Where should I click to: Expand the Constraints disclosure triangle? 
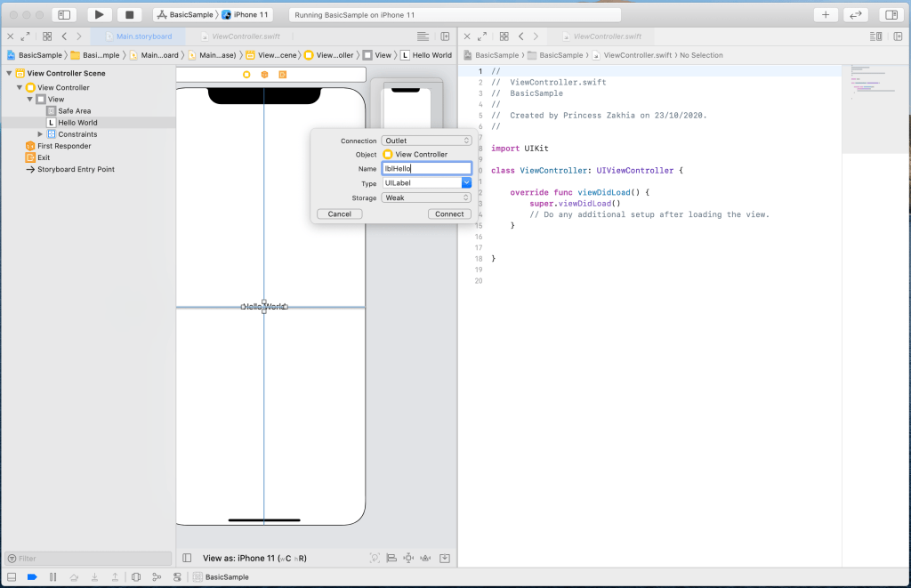coord(40,134)
